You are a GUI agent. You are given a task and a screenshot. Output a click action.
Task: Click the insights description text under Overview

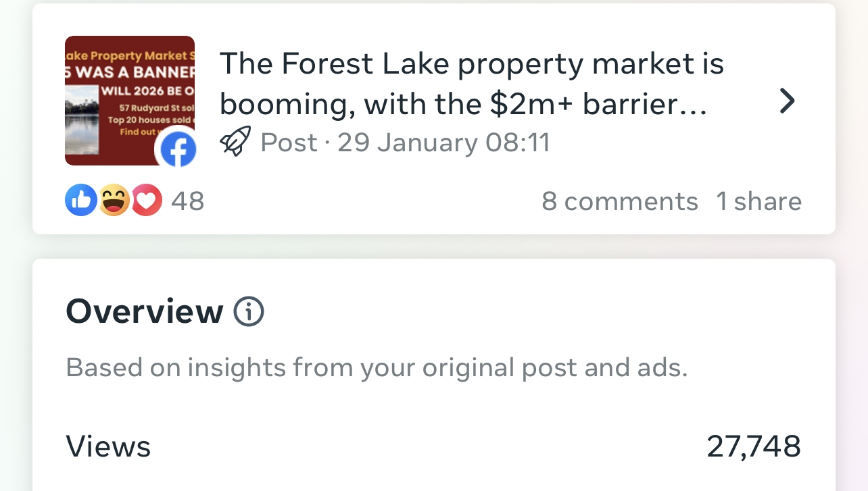[x=376, y=368]
